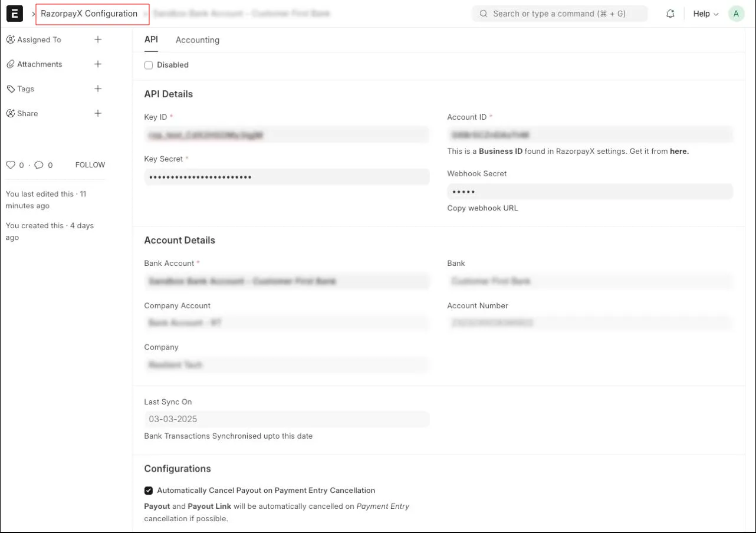Open comments via the speech bubble icon
The image size is (756, 533).
39,165
